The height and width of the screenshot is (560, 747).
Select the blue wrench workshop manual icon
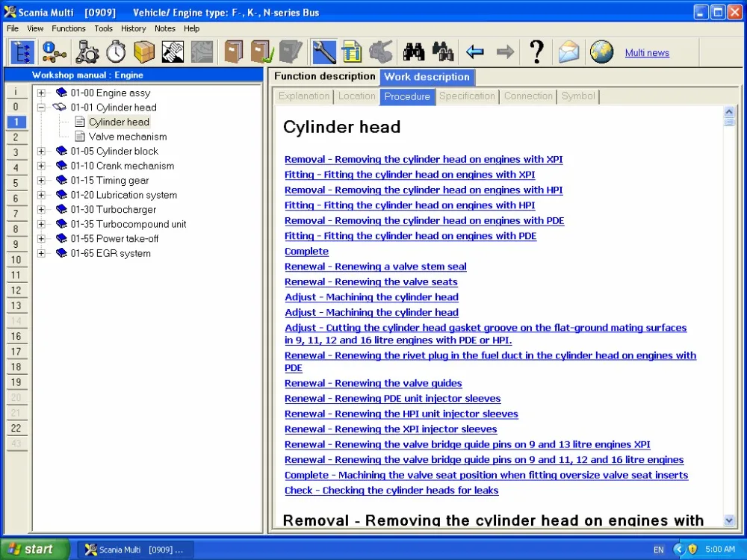(323, 52)
